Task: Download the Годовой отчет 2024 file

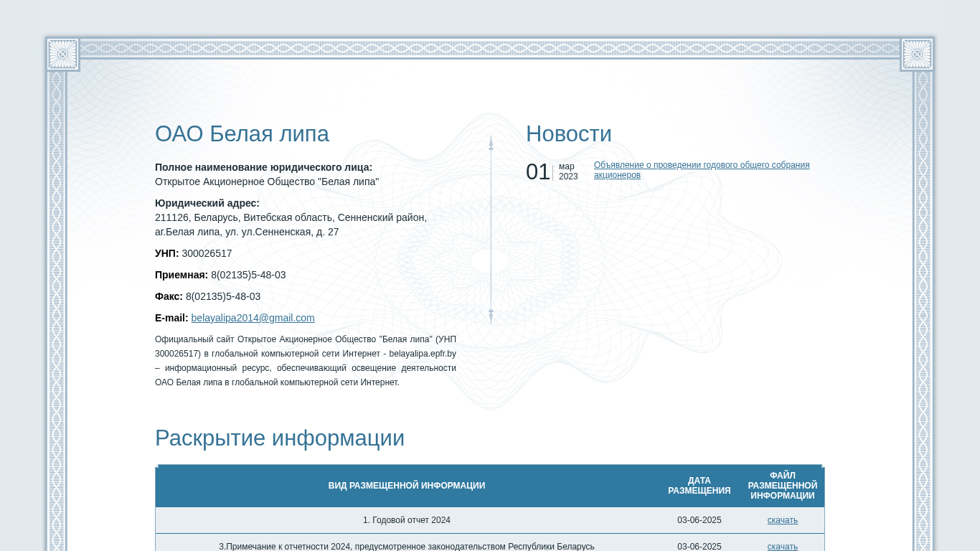Action: (x=782, y=520)
